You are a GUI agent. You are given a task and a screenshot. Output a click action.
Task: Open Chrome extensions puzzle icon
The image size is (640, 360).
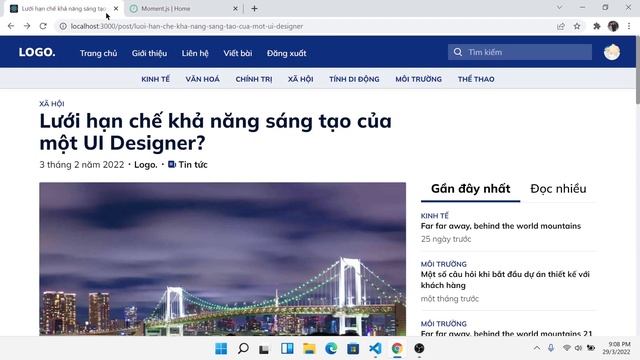tap(597, 26)
